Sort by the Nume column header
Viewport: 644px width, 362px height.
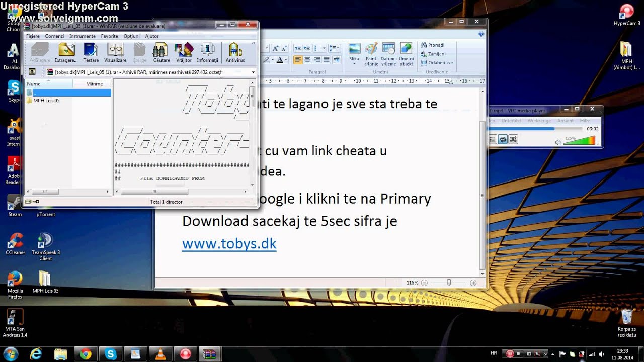tap(49, 84)
